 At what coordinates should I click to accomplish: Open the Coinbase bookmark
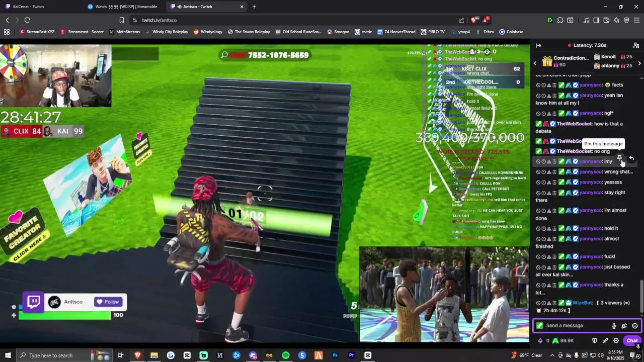pyautogui.click(x=511, y=32)
